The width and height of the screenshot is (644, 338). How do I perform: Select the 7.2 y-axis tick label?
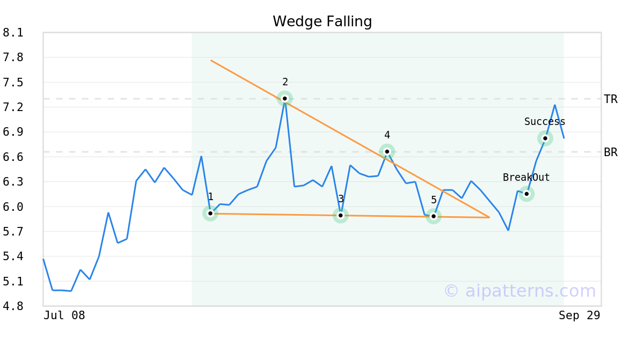pos(13,107)
